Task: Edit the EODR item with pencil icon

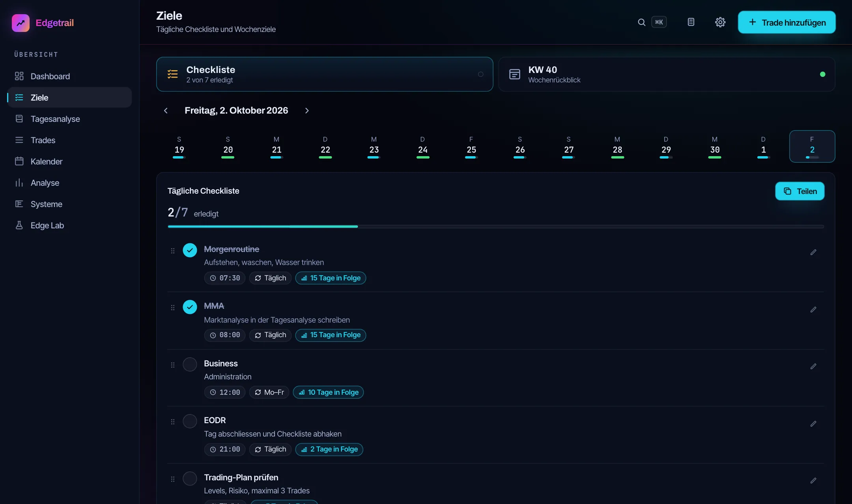Action: [x=813, y=424]
